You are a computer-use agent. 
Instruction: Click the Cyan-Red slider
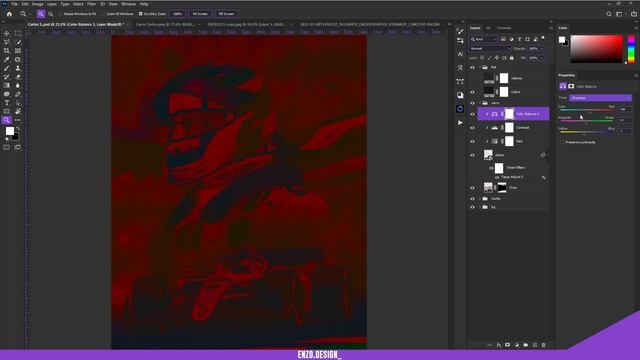coord(587,110)
